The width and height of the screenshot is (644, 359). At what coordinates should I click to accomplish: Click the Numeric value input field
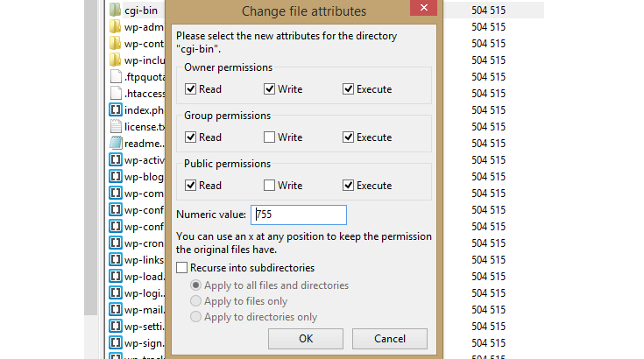[x=298, y=215]
